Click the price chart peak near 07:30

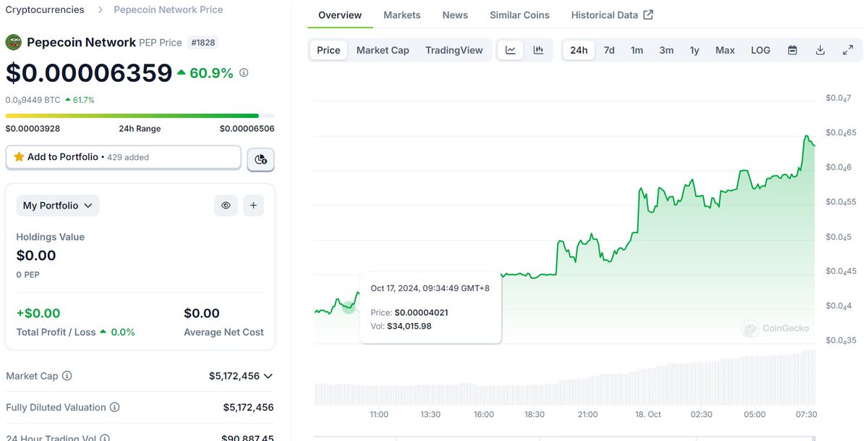807,136
